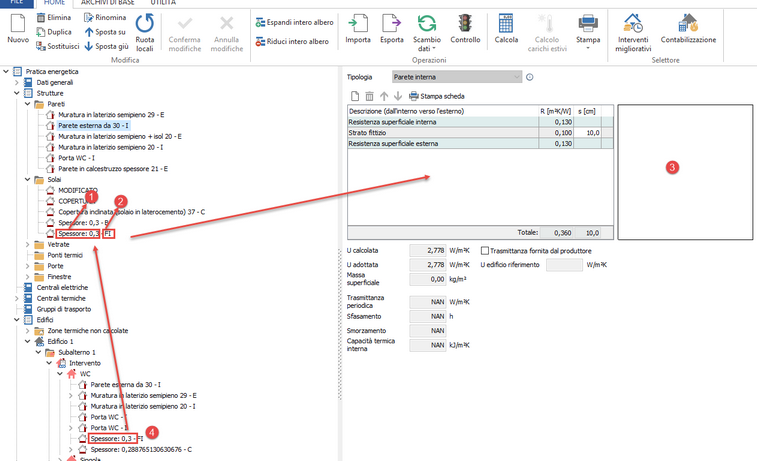Viewport: 757px width, 461px height.
Task: Click the U calcolata value field
Action: [428, 251]
